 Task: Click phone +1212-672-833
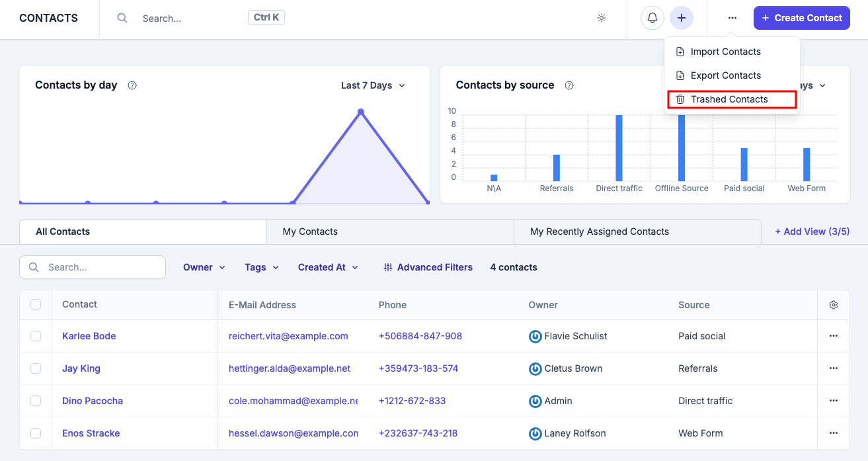coord(413,401)
